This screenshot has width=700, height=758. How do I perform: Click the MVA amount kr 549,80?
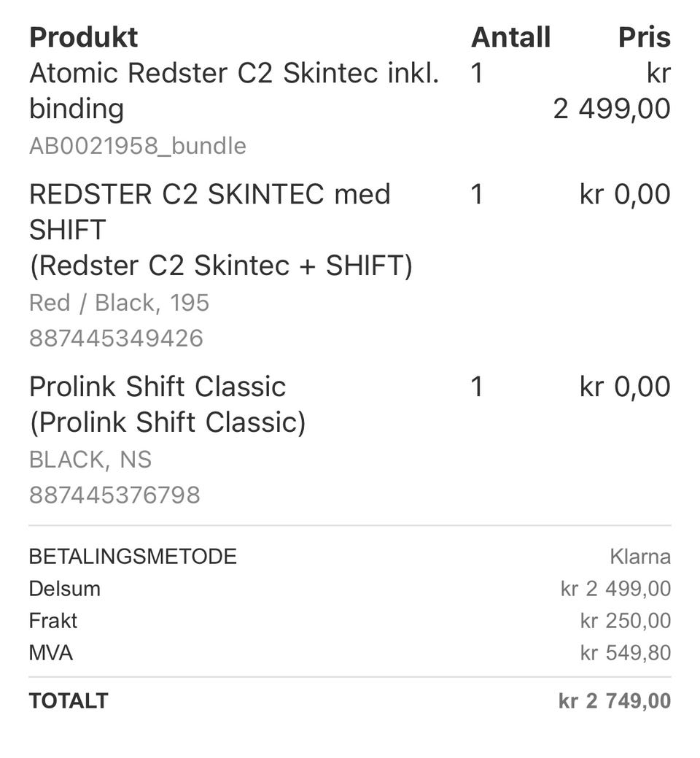(x=625, y=653)
